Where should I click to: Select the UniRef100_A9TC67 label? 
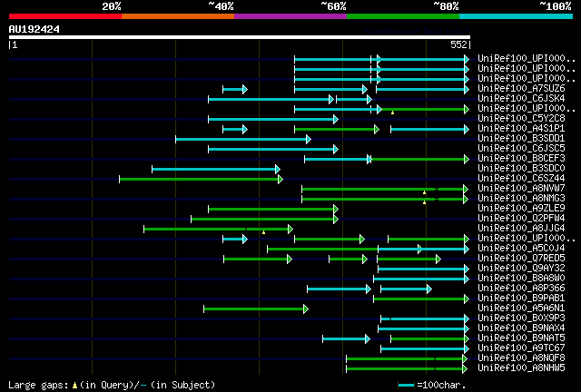(x=521, y=348)
